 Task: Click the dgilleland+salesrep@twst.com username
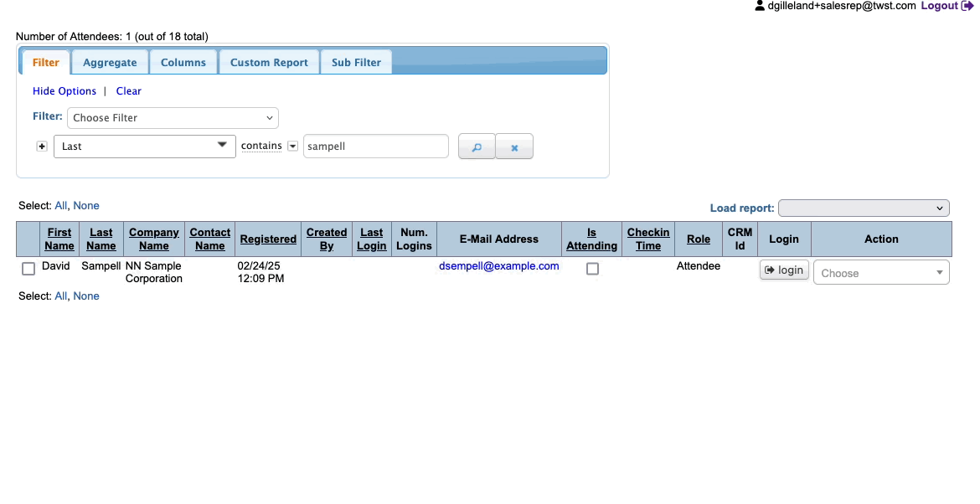coord(842,6)
